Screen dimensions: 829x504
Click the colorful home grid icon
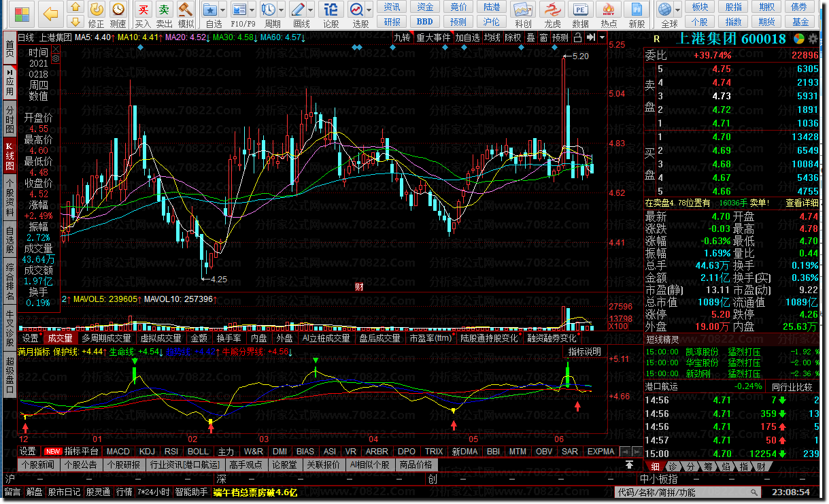[x=22, y=14]
